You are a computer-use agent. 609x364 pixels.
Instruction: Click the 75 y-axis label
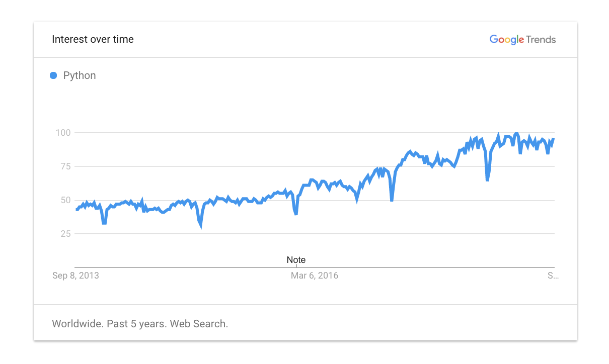click(66, 166)
